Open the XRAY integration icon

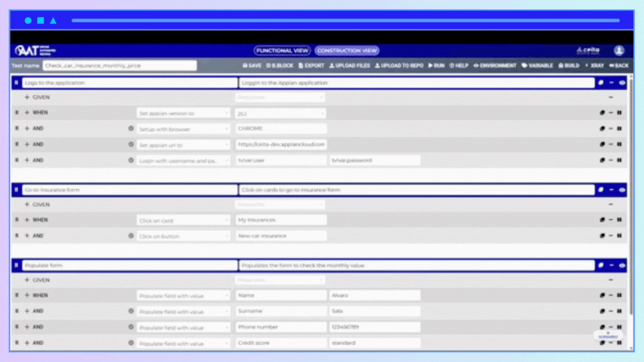pos(596,65)
